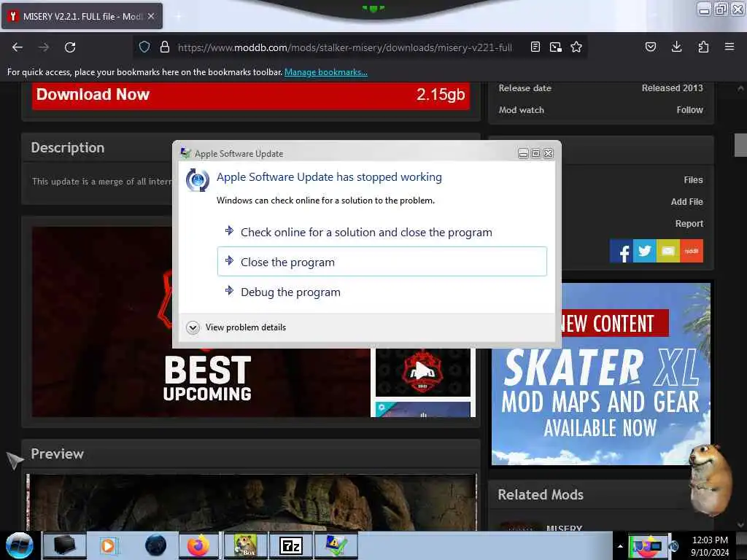Open the black box taskbar icon
The image size is (747, 560).
pos(65,545)
